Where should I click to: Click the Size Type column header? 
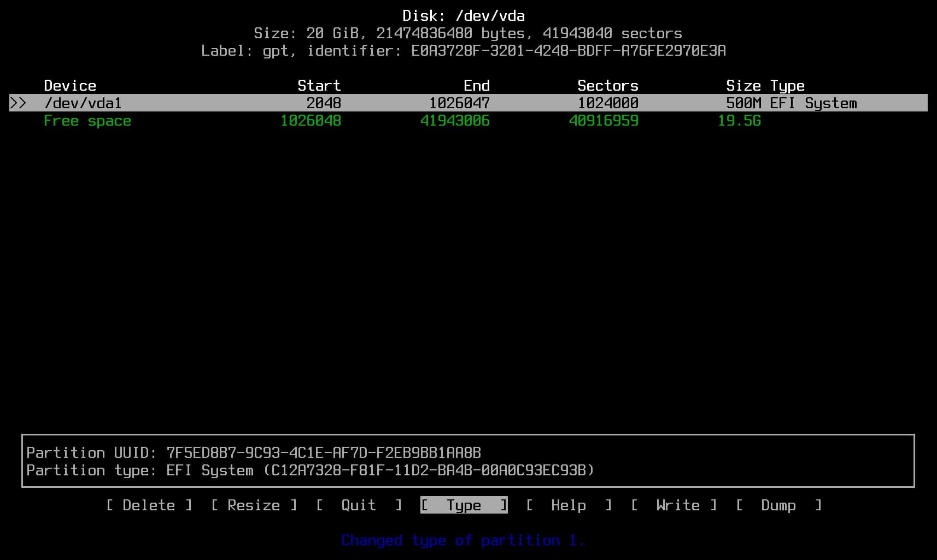point(765,85)
